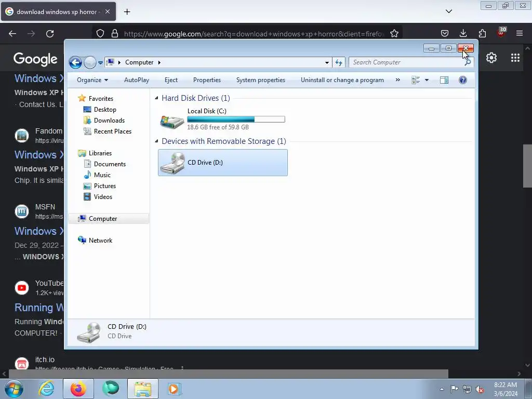Viewport: 532px width, 399px height.
Task: Click Eject in the command bar
Action: (171, 80)
